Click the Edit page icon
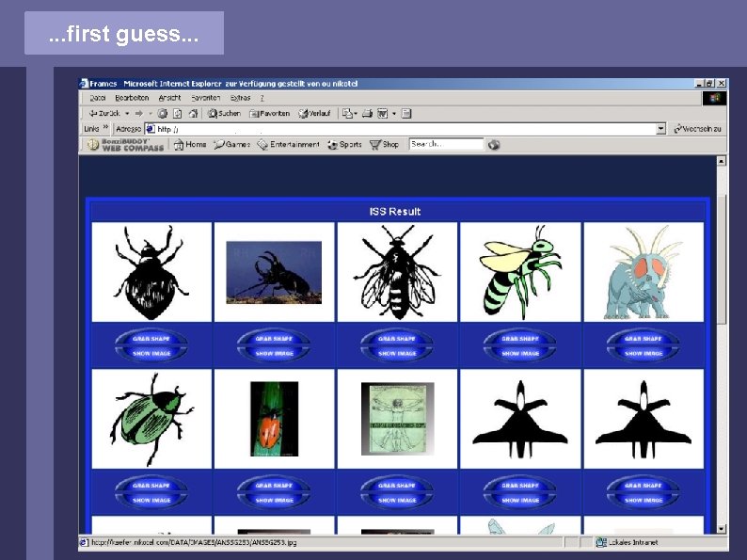 (x=383, y=114)
